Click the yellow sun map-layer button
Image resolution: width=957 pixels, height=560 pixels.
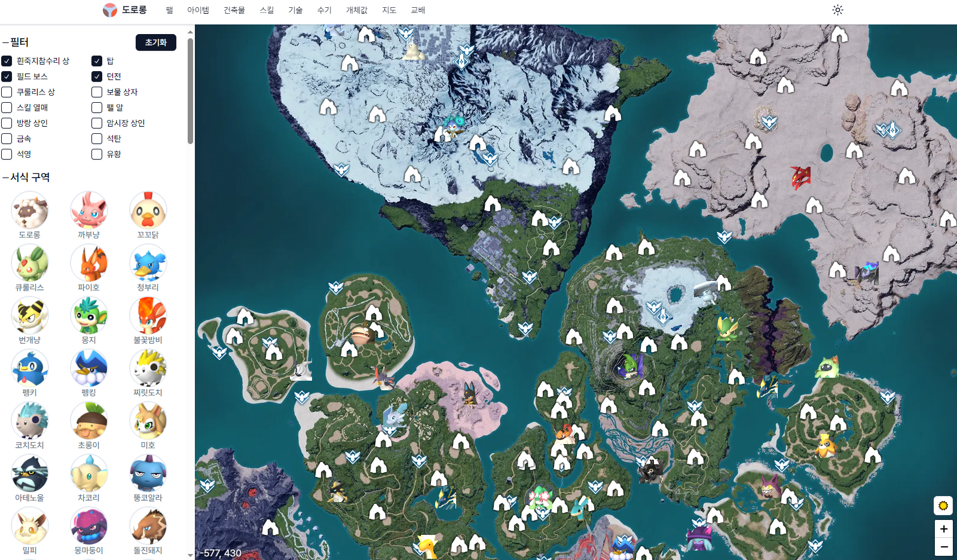click(x=943, y=506)
